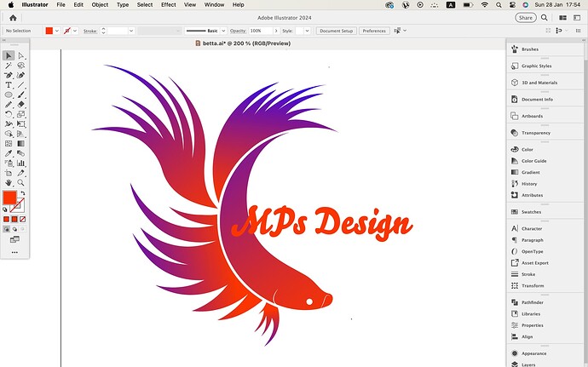Image resolution: width=588 pixels, height=367 pixels.
Task: Click the red fill swatch in control bar
Action: point(49,31)
